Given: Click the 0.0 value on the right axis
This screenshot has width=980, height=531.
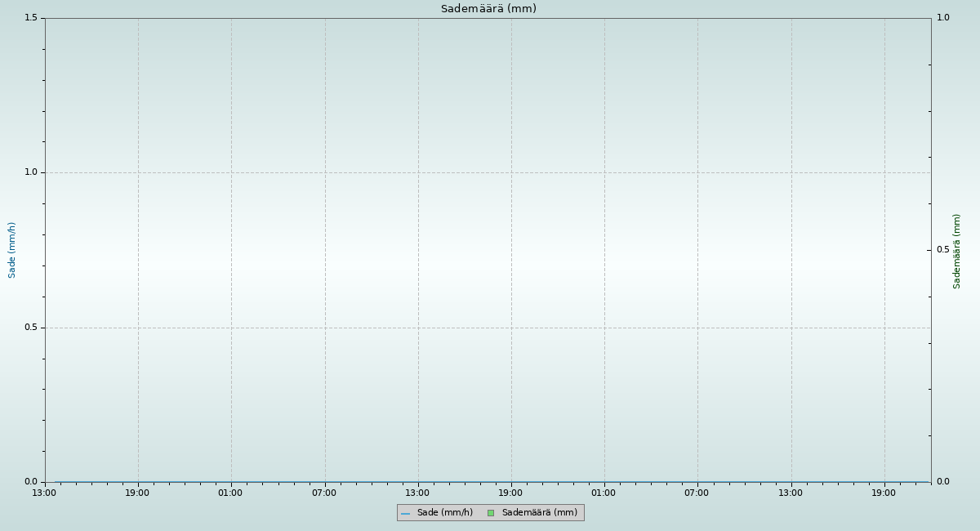Looking at the screenshot, I should pos(942,482).
